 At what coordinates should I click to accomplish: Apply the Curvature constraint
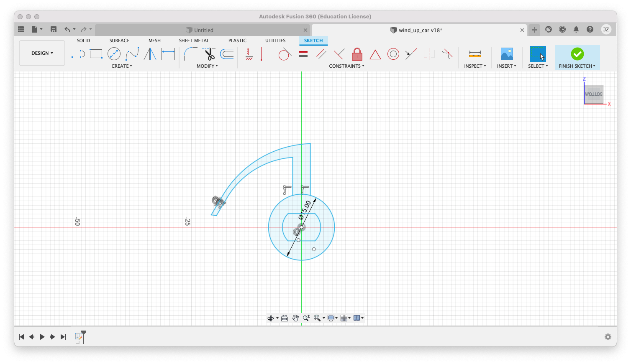coord(447,54)
